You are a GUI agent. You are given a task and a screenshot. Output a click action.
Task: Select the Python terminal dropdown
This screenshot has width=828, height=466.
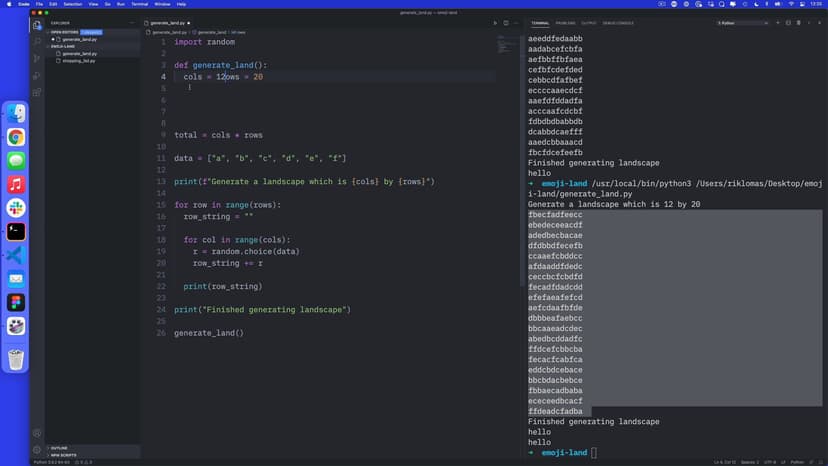pos(741,22)
